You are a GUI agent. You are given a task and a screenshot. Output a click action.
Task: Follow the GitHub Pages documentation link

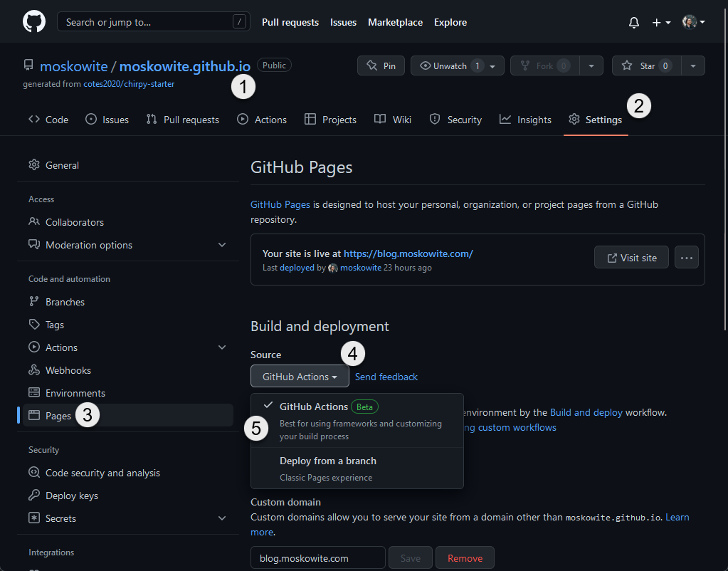point(280,204)
